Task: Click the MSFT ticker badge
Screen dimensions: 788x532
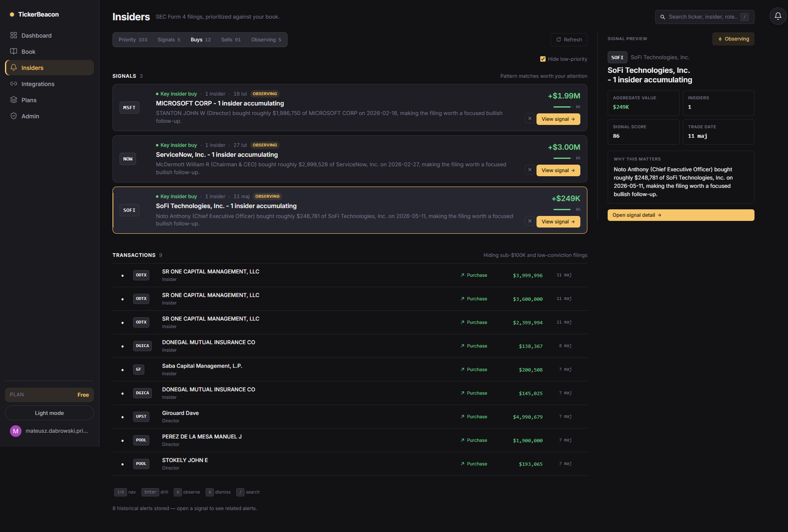Action: click(129, 108)
